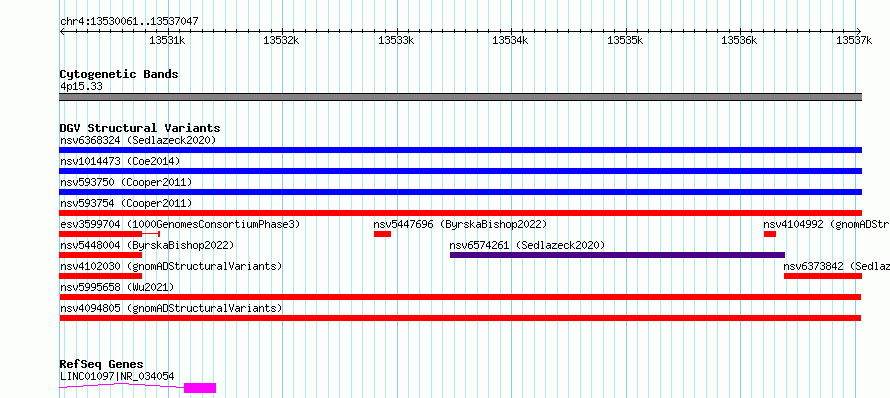Click the 13536k ruler tick
890x398 pixels.
coord(740,40)
